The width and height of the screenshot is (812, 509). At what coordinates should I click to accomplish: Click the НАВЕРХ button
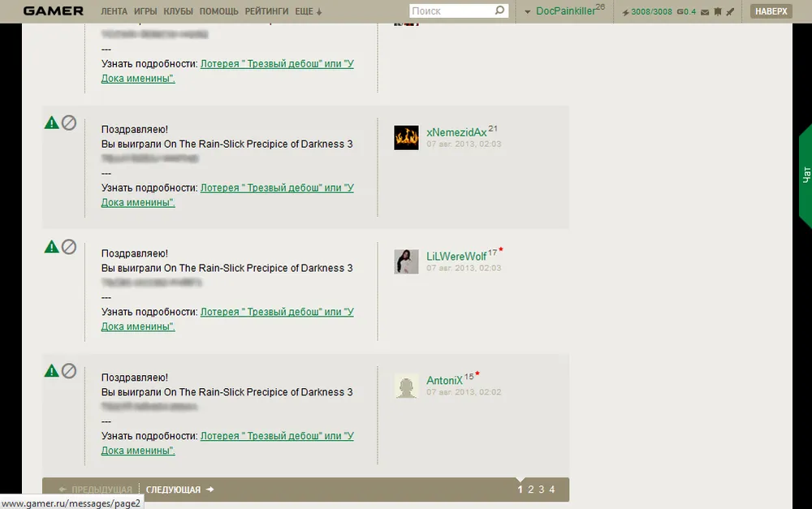pyautogui.click(x=771, y=11)
